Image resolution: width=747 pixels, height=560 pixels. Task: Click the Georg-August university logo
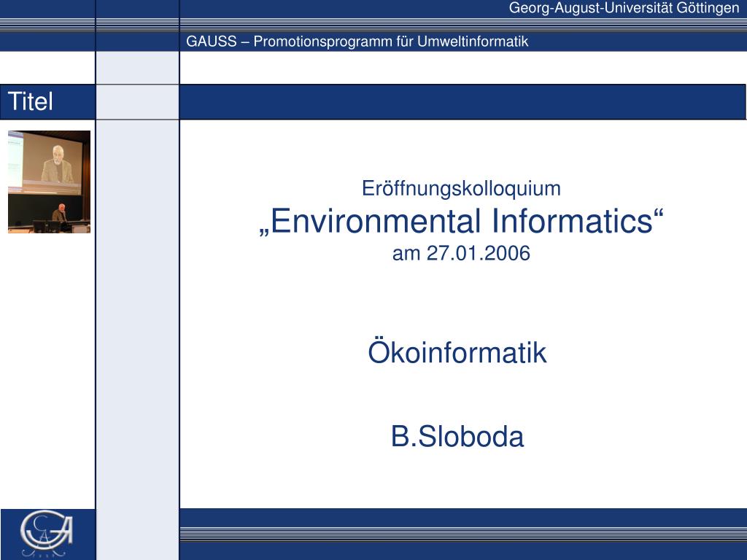47,533
